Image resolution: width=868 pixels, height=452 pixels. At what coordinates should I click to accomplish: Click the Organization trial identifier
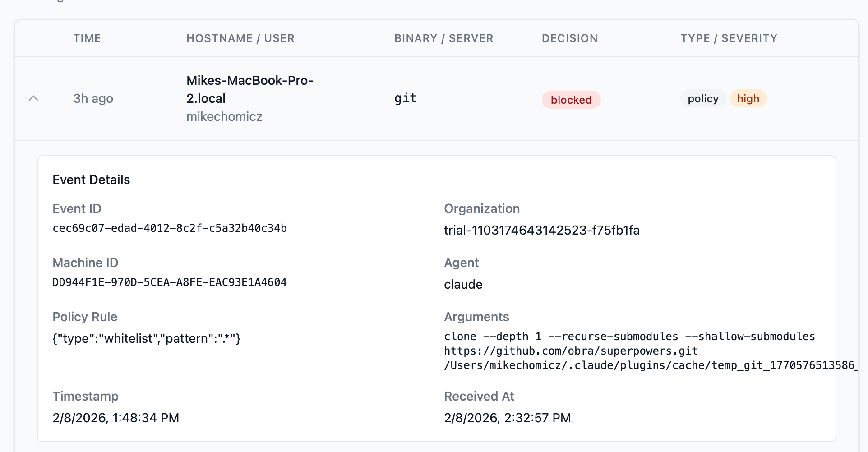pyautogui.click(x=541, y=230)
